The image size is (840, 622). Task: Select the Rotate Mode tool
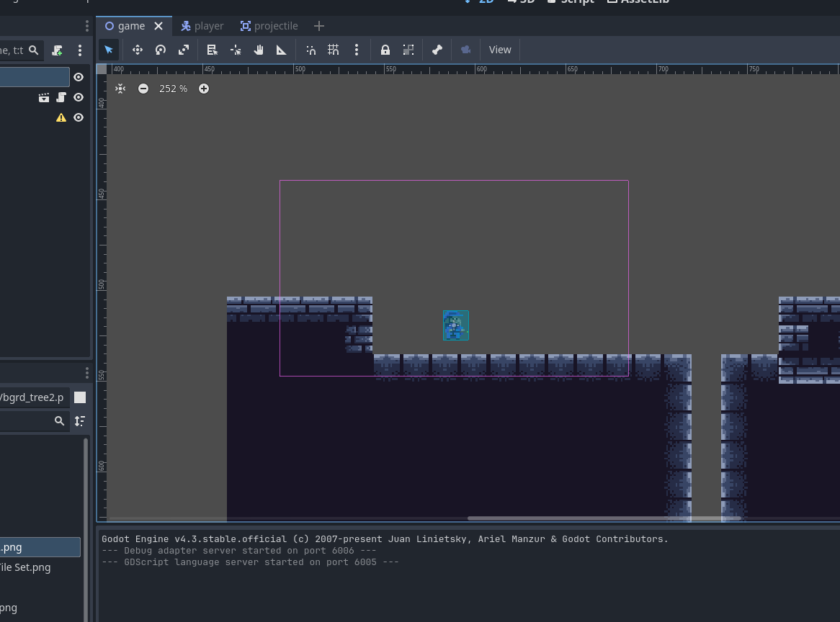click(161, 50)
